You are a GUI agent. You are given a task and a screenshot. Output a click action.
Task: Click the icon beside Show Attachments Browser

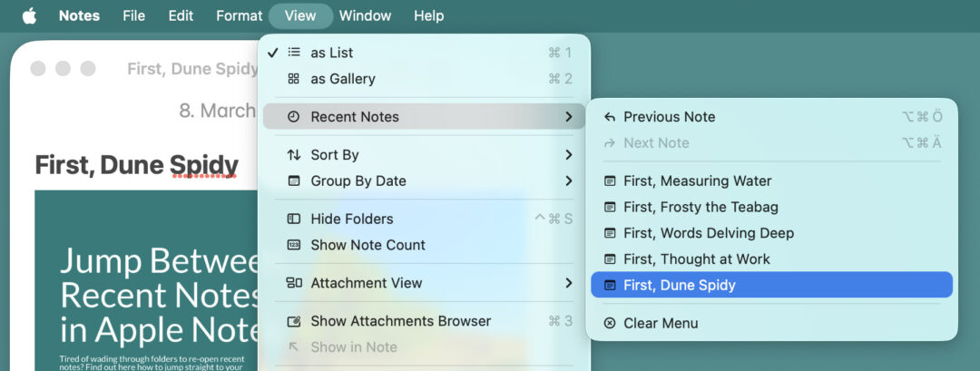click(293, 321)
